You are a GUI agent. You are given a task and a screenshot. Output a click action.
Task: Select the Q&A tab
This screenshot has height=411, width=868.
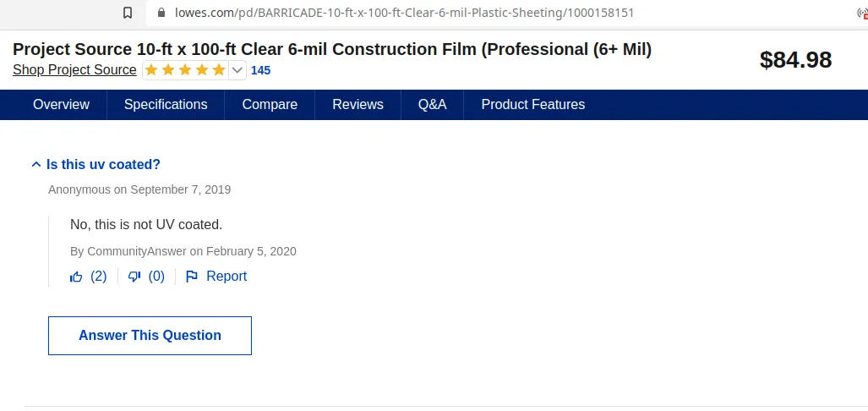(433, 105)
